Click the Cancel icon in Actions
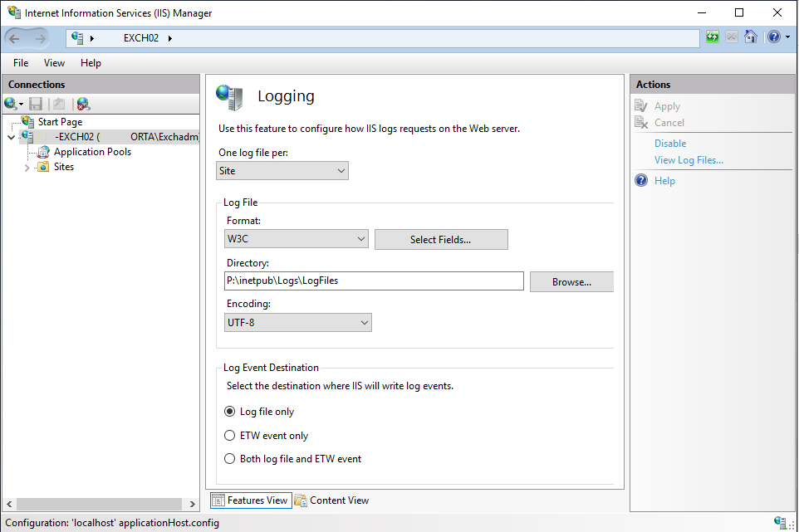 tap(641, 122)
